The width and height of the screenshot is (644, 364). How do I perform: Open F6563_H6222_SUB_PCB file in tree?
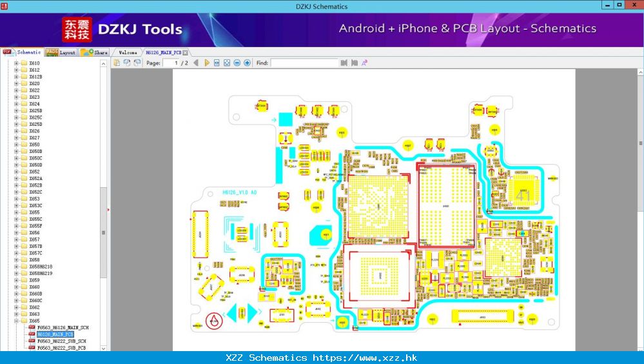coord(62,348)
